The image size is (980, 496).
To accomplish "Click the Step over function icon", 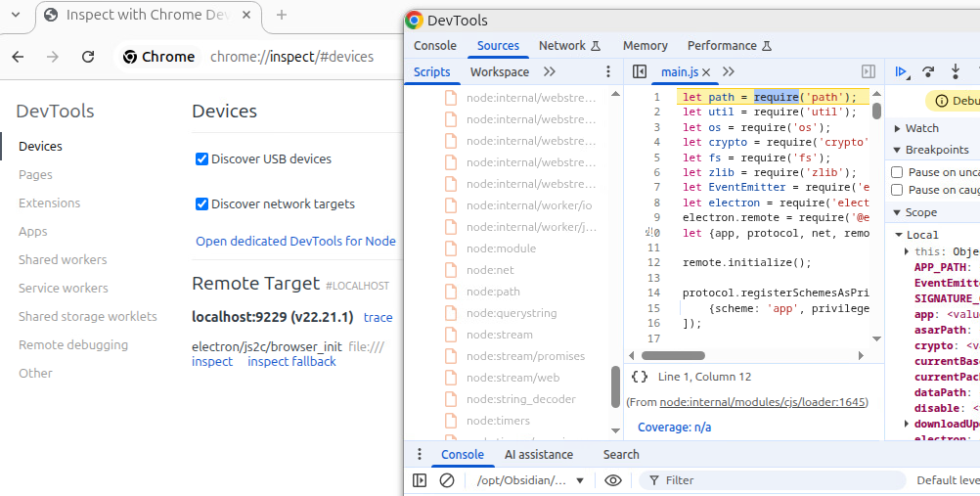I will [928, 72].
